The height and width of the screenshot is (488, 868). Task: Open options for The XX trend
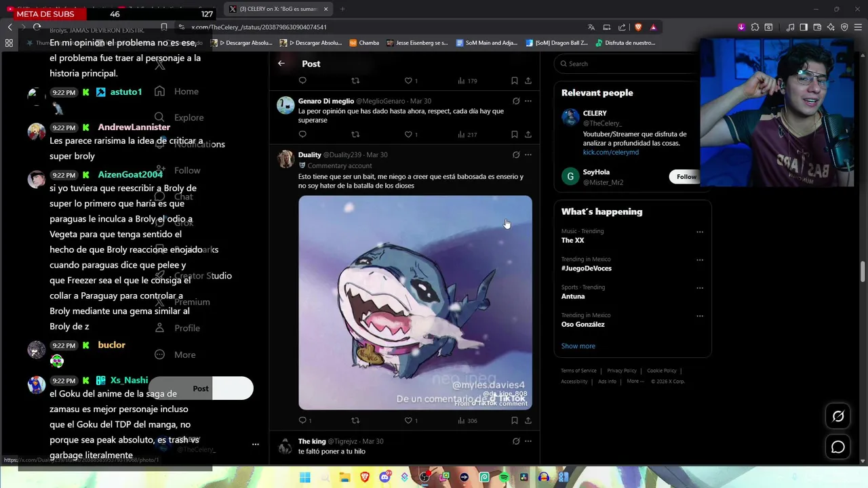point(700,232)
